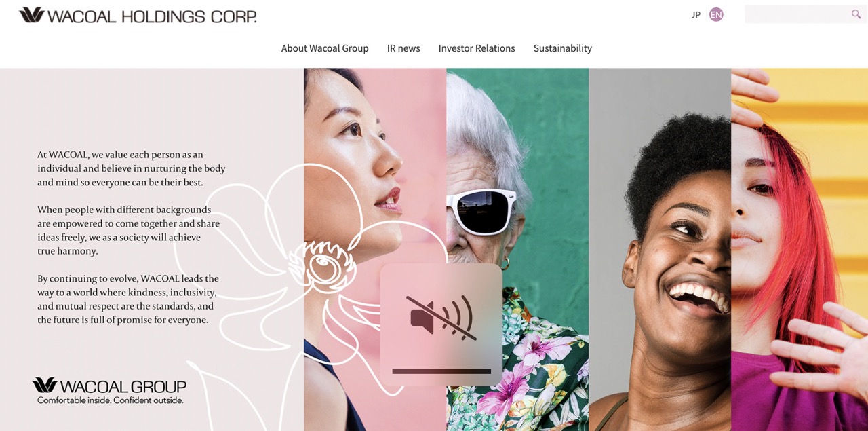Click the WACOAL GROUP logo at bottom left
The image size is (868, 431).
click(109, 390)
